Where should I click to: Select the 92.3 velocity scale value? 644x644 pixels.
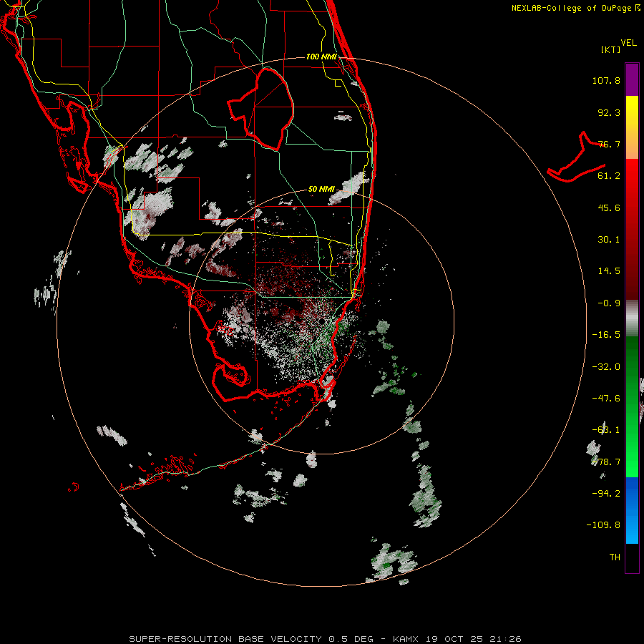609,112
